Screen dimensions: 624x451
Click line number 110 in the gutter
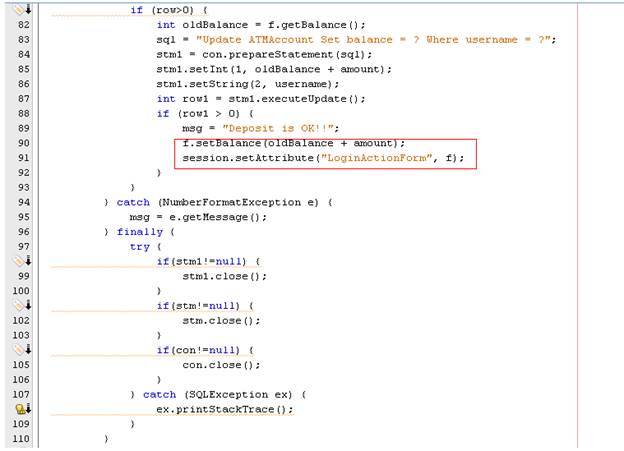point(21,439)
